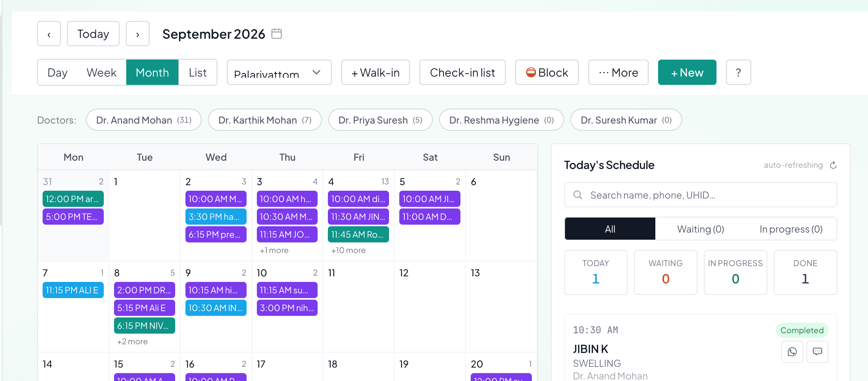Filter by Dr. Suresh Kumar
Image resolution: width=868 pixels, height=381 pixels.
(x=626, y=120)
